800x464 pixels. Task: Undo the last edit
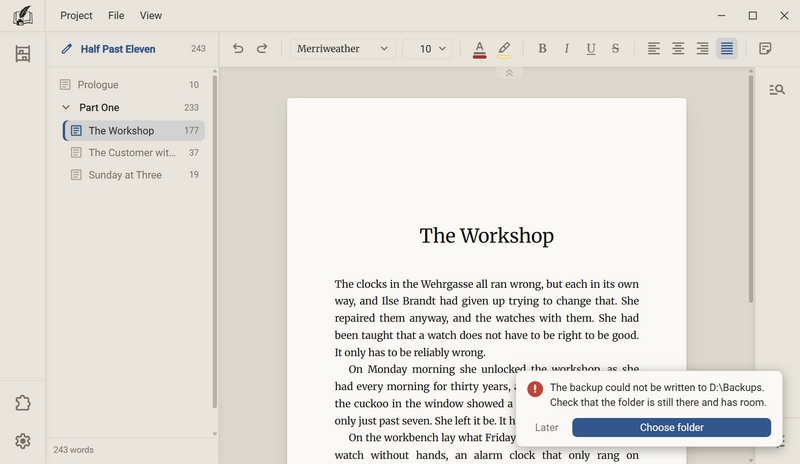pyautogui.click(x=238, y=48)
